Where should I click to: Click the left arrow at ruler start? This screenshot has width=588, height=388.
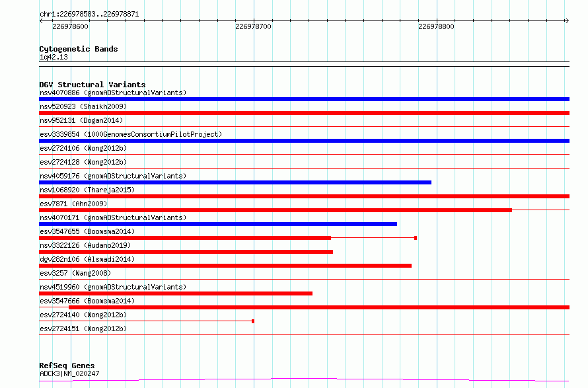click(x=42, y=21)
